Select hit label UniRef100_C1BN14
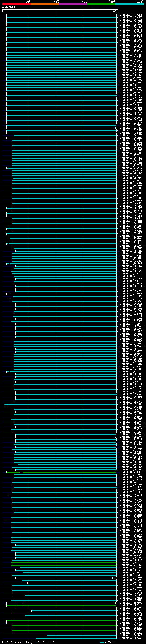Viewport: 146px width, 644px height. 131,316
